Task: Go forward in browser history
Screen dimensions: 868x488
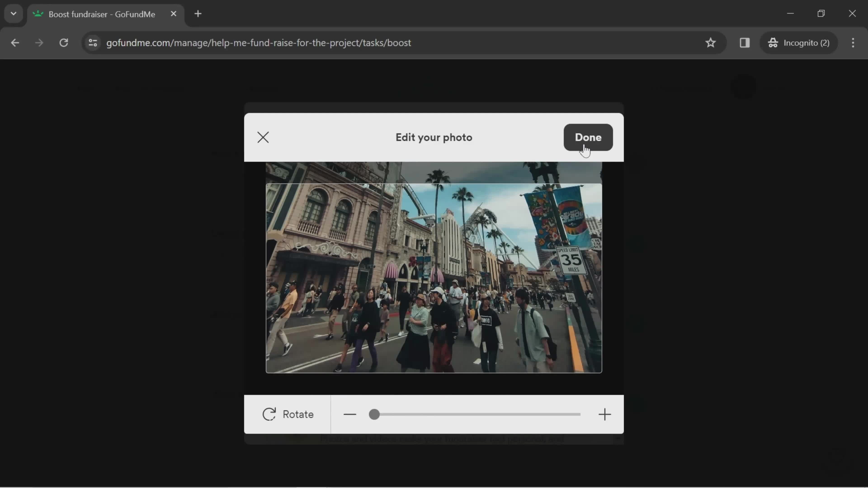Action: (x=39, y=43)
